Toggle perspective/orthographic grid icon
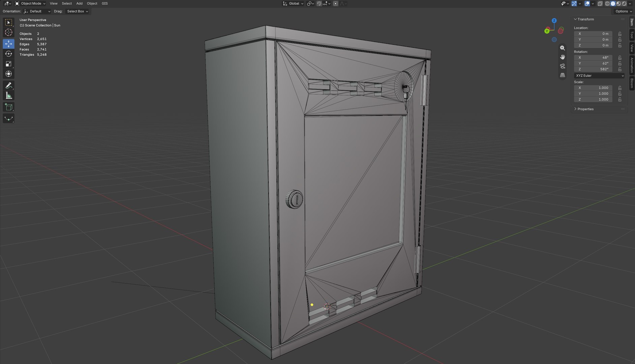The width and height of the screenshot is (635, 364). click(563, 75)
